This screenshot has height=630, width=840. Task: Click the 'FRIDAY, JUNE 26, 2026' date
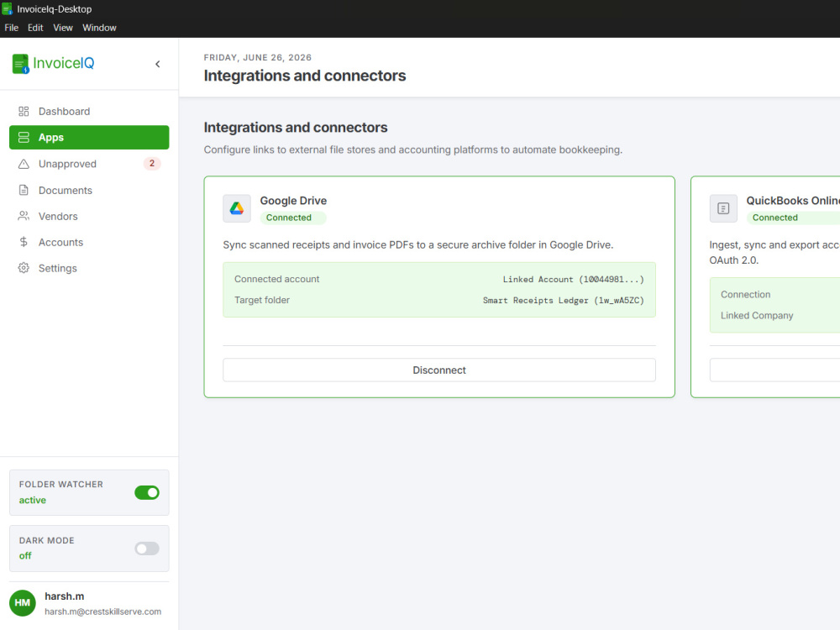pyautogui.click(x=257, y=57)
